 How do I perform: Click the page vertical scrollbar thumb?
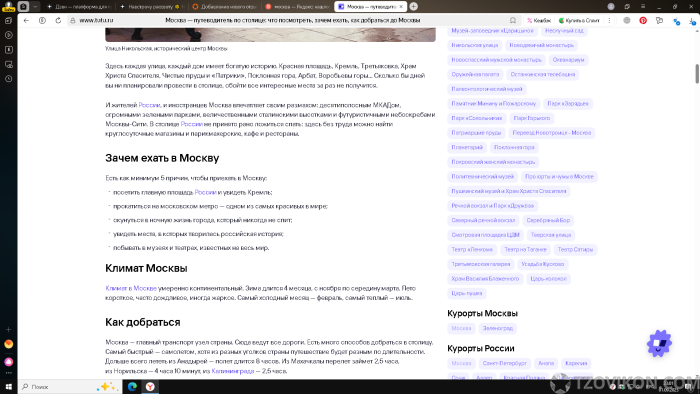(x=697, y=74)
